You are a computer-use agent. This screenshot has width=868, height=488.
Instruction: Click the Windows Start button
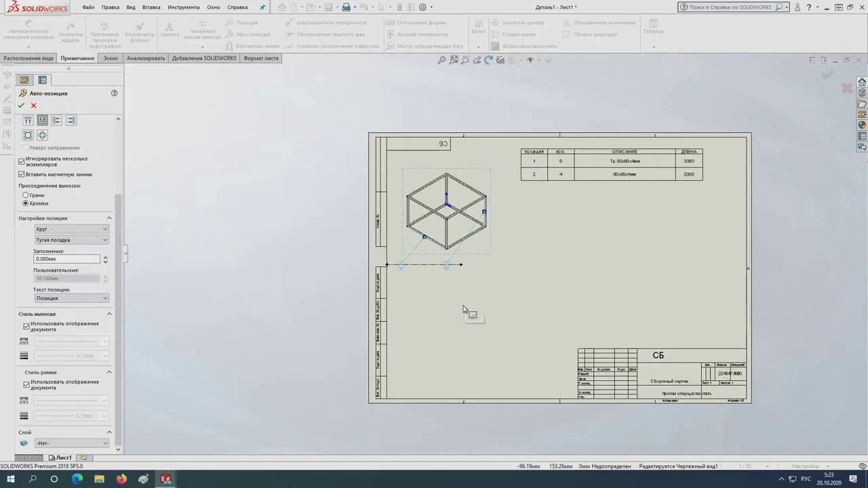tap(11, 479)
